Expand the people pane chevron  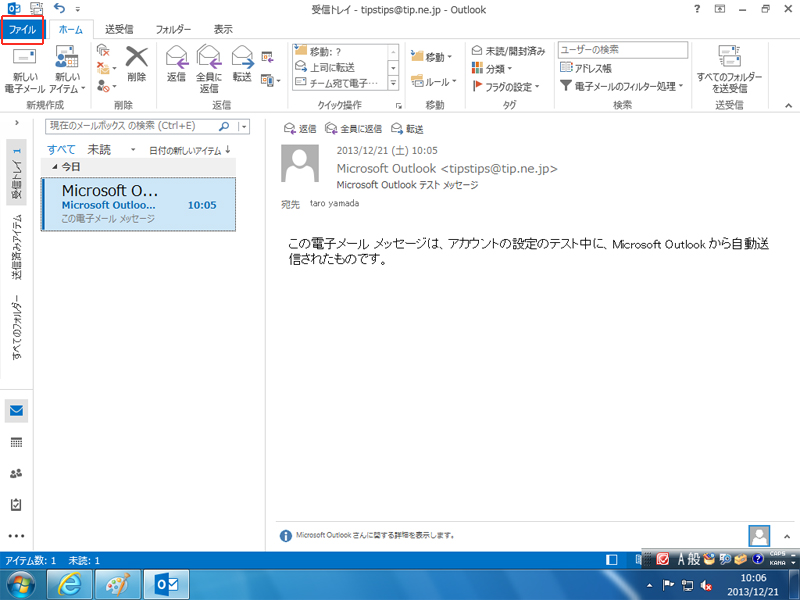click(787, 536)
